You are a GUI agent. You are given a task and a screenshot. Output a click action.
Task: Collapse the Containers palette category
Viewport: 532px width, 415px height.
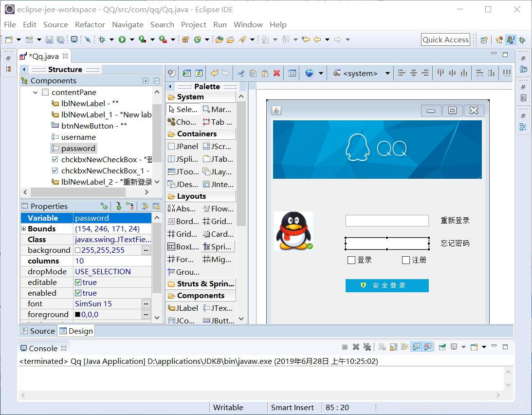coord(201,134)
